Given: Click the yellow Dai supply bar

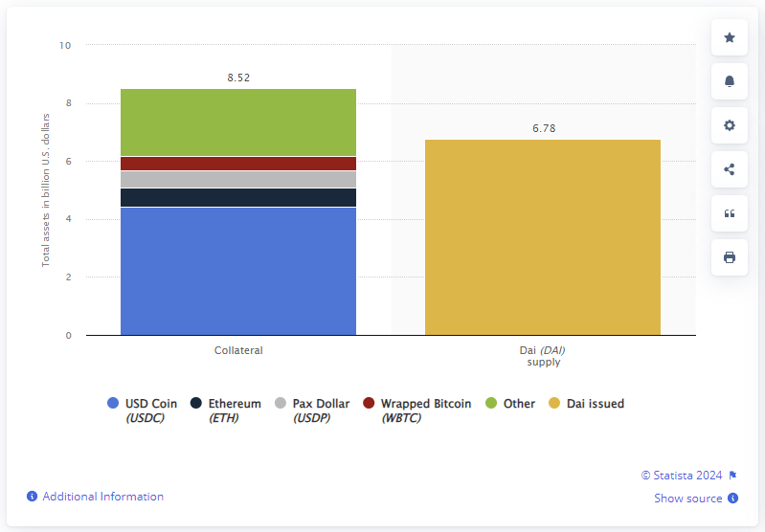Looking at the screenshot, I should tap(543, 237).
